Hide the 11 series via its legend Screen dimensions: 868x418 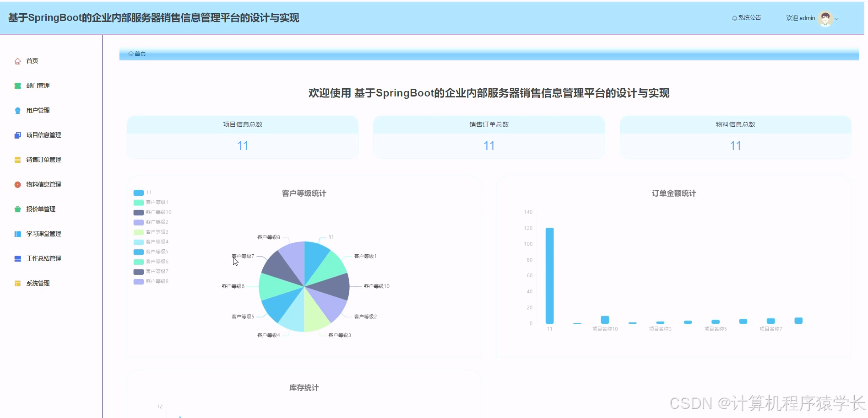point(145,192)
